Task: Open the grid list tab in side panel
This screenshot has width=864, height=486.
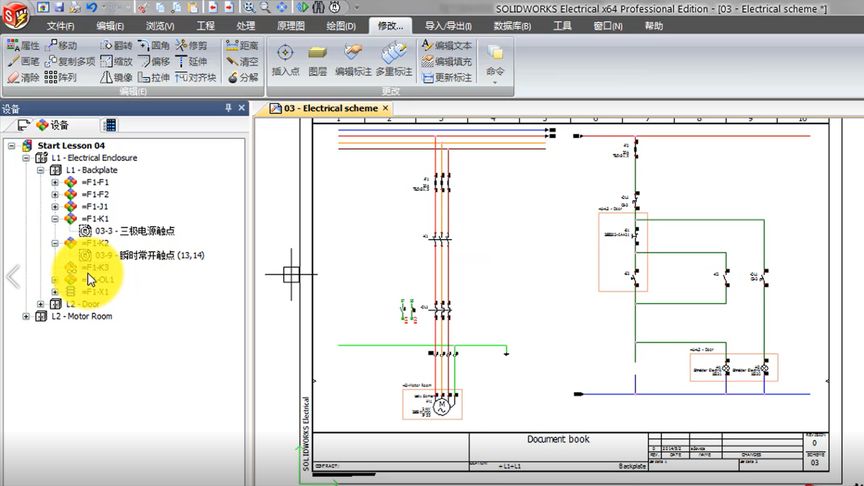Action: click(x=110, y=125)
